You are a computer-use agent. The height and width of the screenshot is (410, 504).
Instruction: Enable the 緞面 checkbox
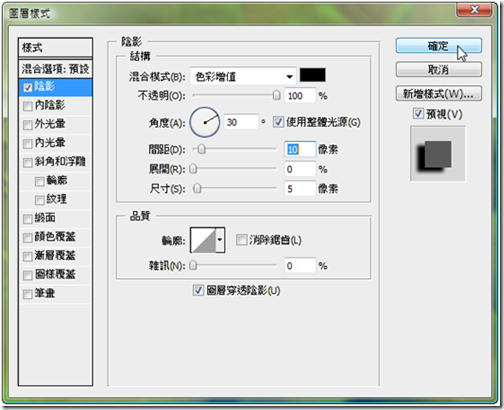tap(28, 219)
